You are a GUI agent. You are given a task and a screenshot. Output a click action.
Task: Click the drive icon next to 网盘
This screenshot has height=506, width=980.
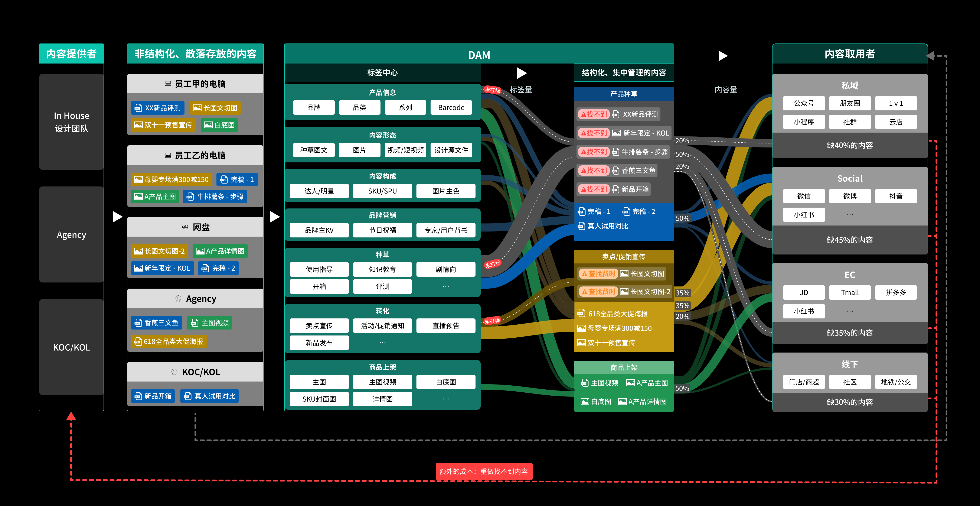[x=185, y=227]
